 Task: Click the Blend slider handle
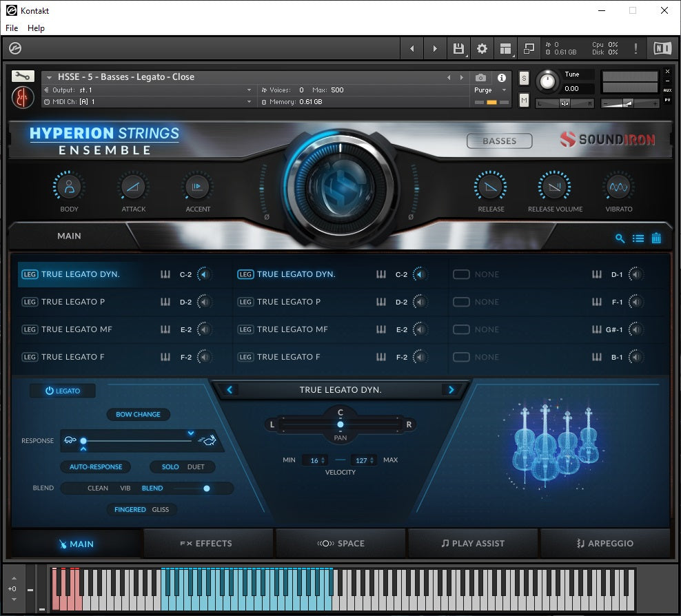206,488
